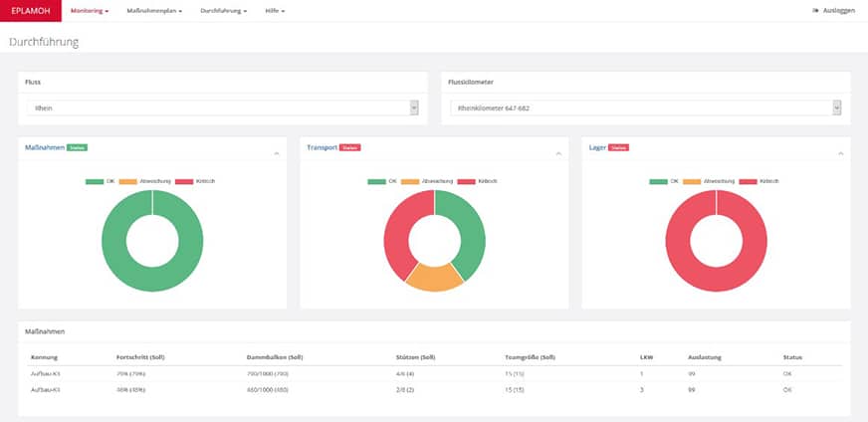
Task: Collapse the Transport chart panel
Action: coord(558,153)
